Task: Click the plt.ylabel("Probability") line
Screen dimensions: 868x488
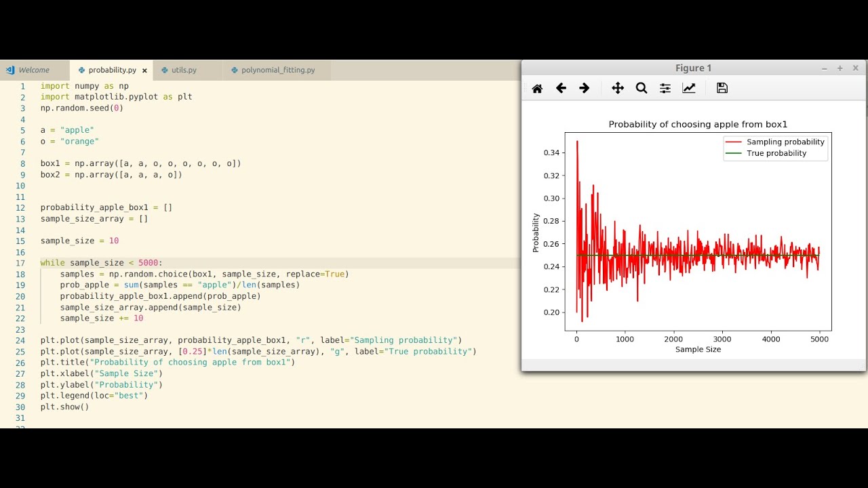Action: tap(101, 384)
